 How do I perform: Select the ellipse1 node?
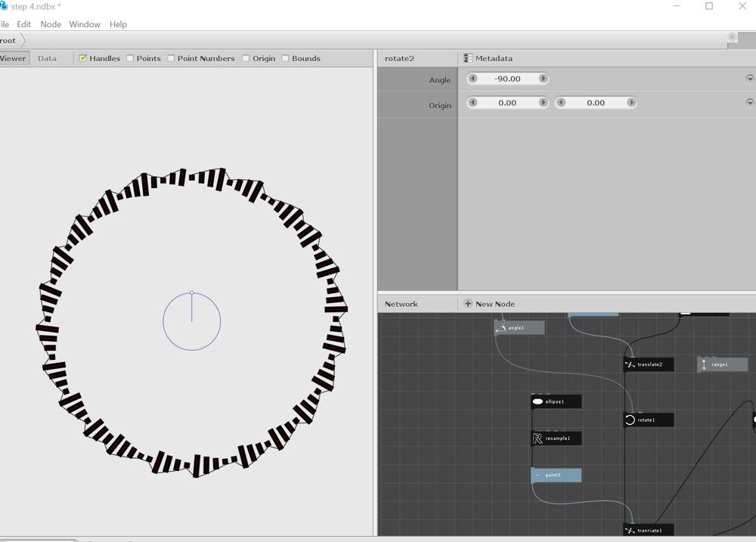(556, 401)
